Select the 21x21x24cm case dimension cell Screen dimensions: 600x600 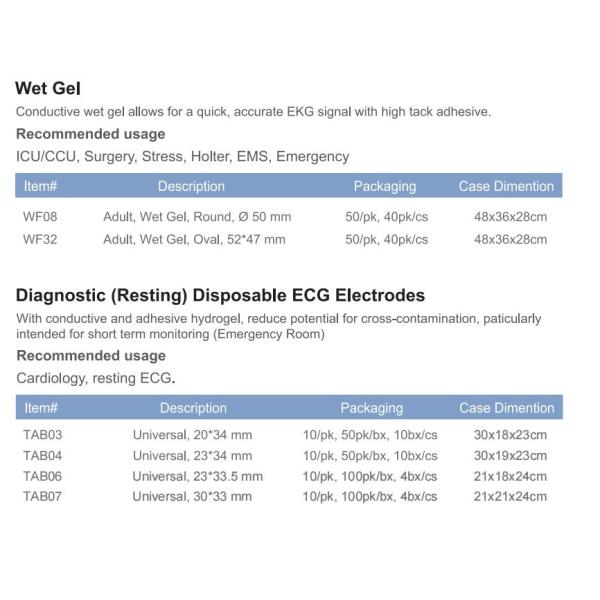[510, 496]
